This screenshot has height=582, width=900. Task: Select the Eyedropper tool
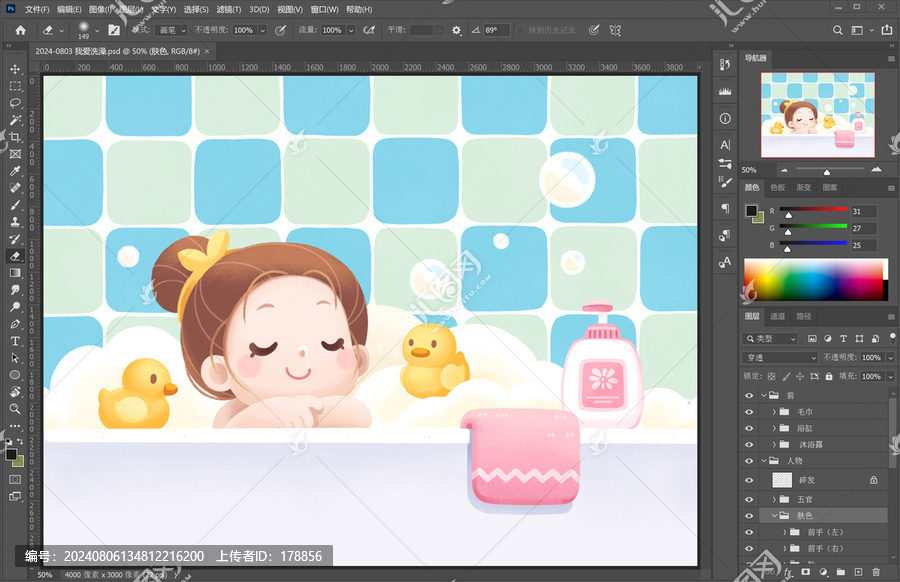tap(15, 171)
